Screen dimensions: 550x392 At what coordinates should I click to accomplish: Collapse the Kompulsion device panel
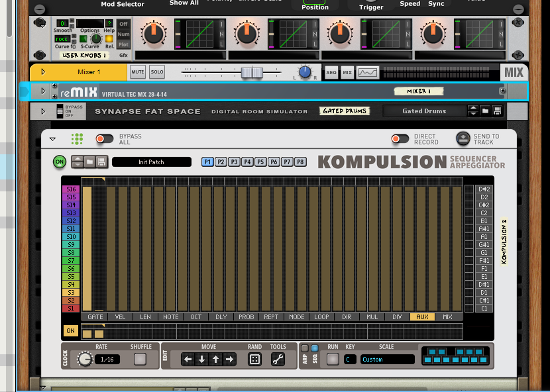(52, 139)
